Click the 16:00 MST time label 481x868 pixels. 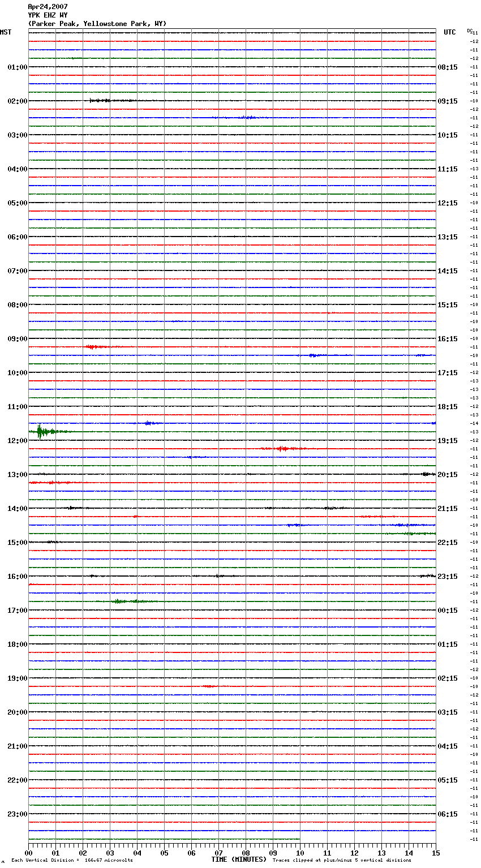[18, 577]
